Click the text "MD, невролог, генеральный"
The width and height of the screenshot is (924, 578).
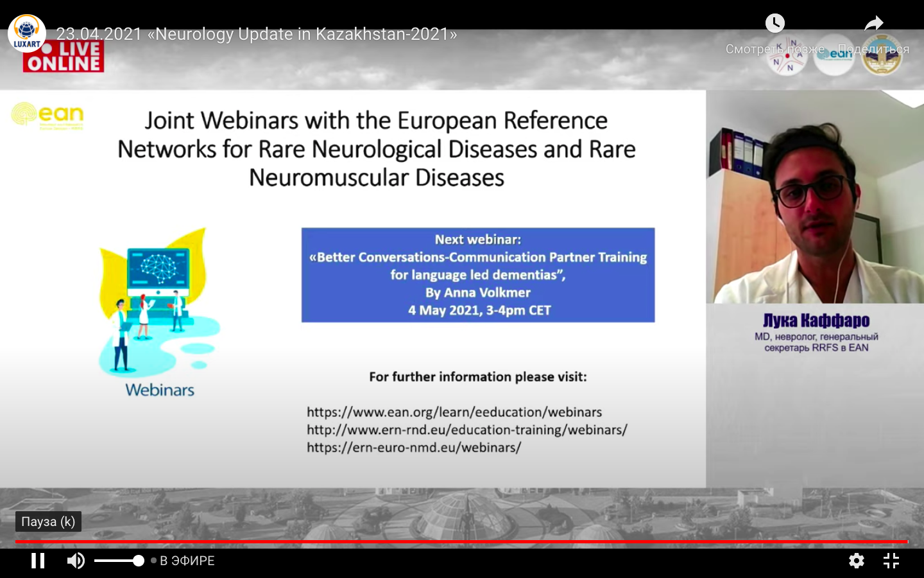816,337
